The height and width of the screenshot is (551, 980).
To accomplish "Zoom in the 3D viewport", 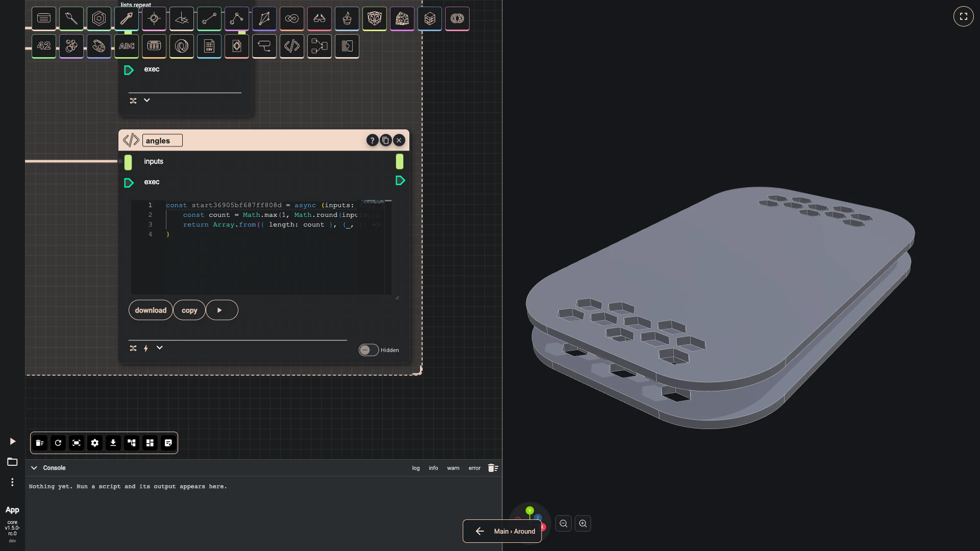I will [583, 523].
